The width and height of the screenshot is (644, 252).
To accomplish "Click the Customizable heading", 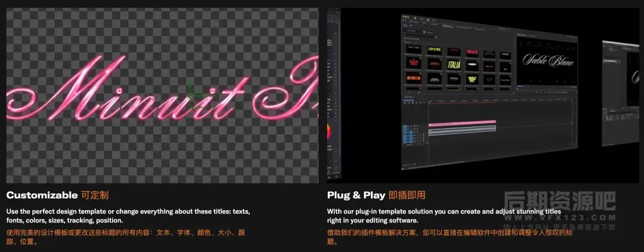I will [x=42, y=195].
